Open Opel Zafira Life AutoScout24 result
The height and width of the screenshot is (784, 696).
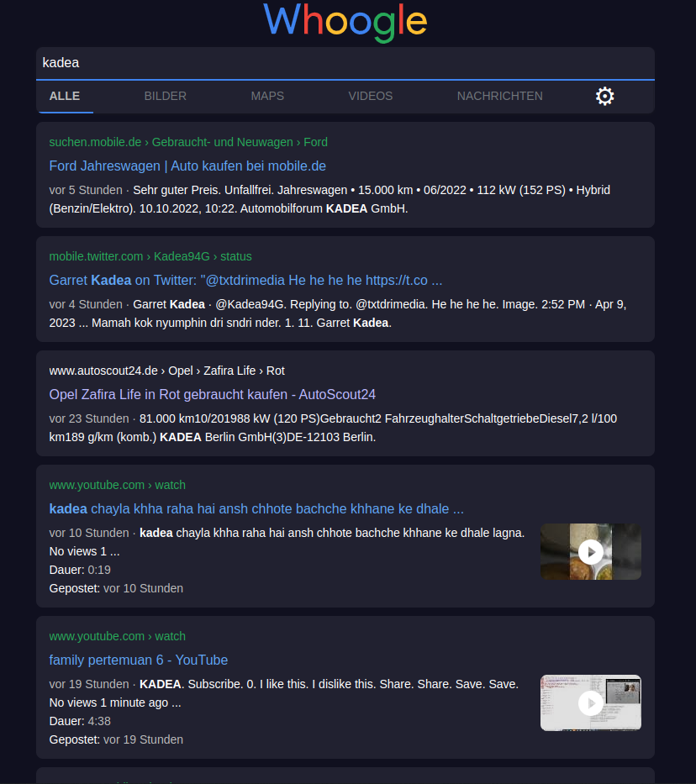coord(212,394)
